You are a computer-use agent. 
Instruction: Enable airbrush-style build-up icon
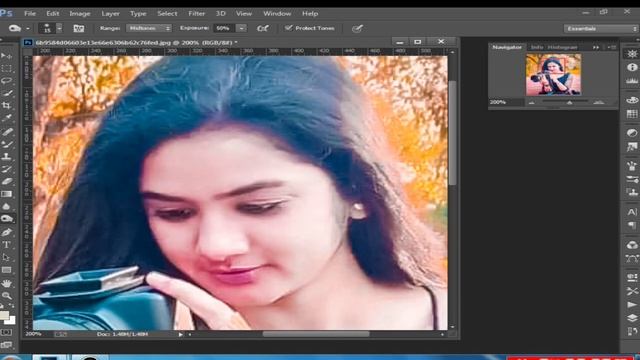coord(262,28)
